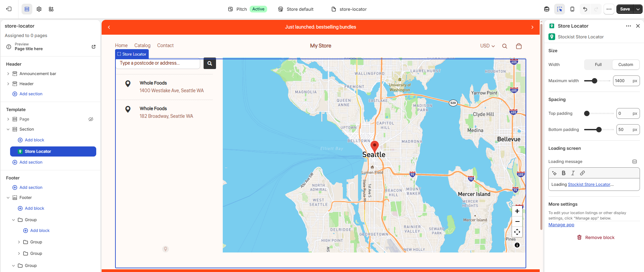This screenshot has width=644, height=272.
Task: Open dynamic source icon for Loading message
Action: coord(635,162)
